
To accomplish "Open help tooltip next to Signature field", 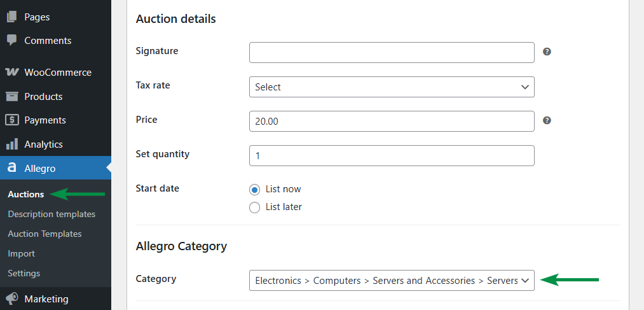I will pos(547,52).
